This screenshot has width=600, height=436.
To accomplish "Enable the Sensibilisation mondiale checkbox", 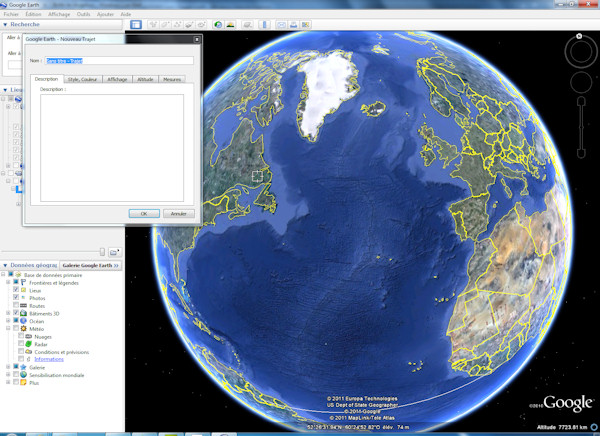I will tap(16, 374).
